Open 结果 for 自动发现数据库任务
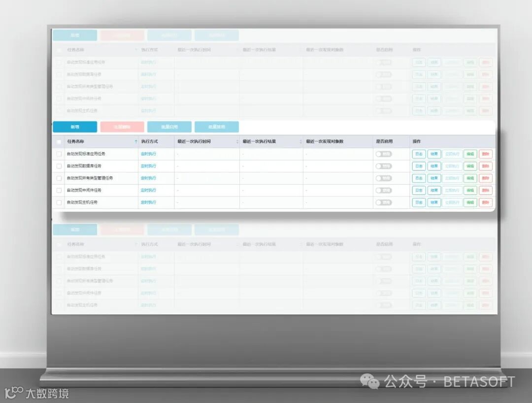This screenshot has height=403, width=532. point(434,166)
